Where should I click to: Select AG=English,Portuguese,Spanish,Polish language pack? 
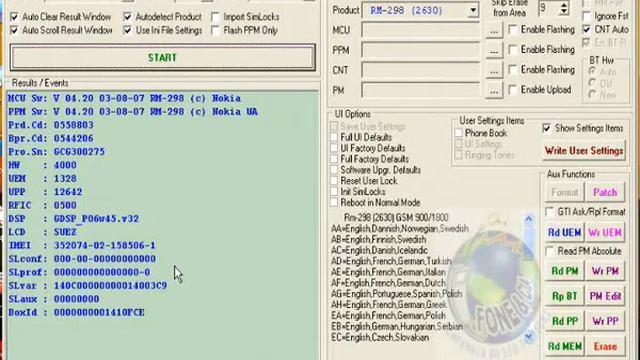point(396,294)
